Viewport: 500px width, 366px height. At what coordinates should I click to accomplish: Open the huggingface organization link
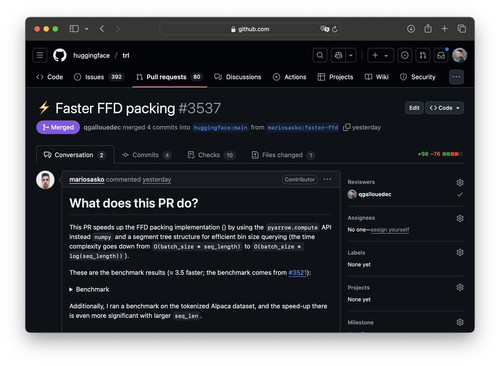91,55
